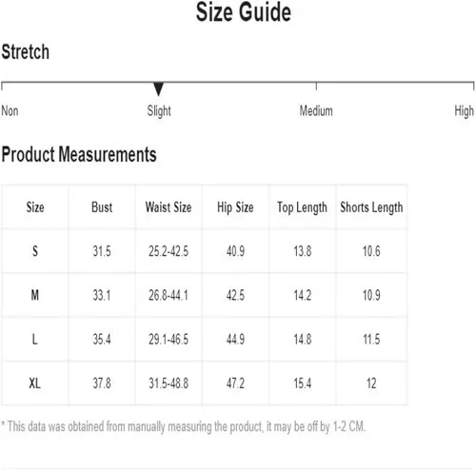476x471 pixels.
Task: Click the 33.1 bust value cell
Action: click(102, 295)
